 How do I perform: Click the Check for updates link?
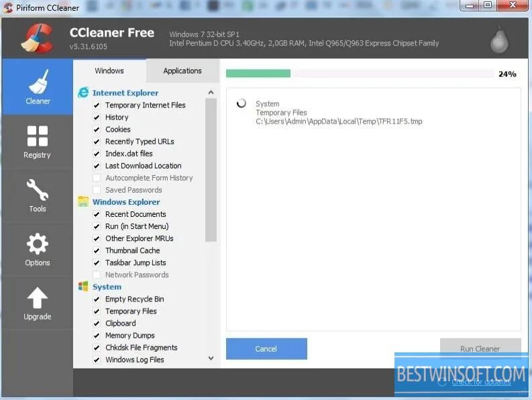pyautogui.click(x=481, y=382)
